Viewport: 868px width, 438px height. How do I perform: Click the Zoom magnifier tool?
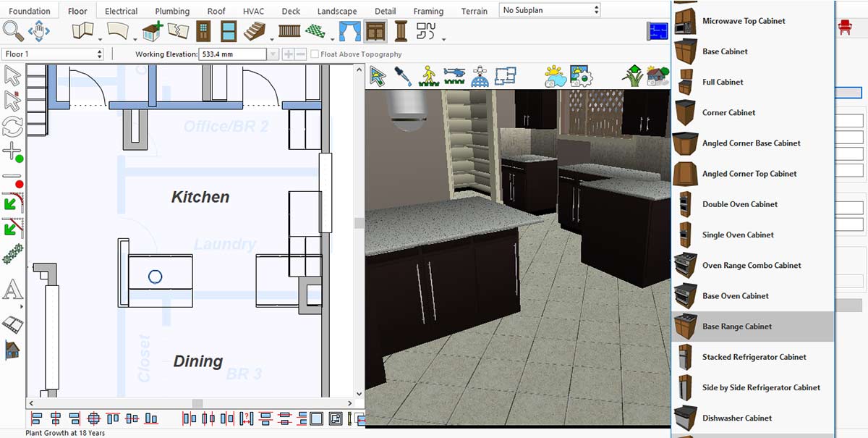tap(13, 31)
